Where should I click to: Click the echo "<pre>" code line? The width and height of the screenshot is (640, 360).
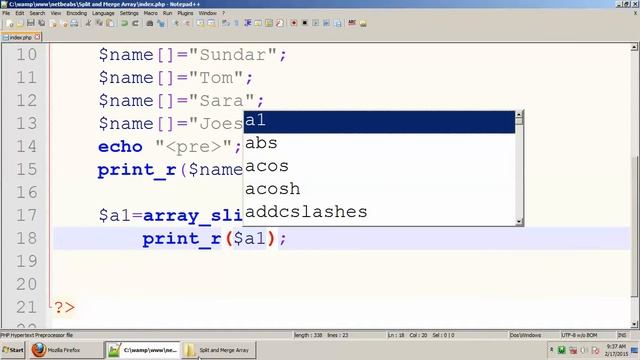pos(169,147)
